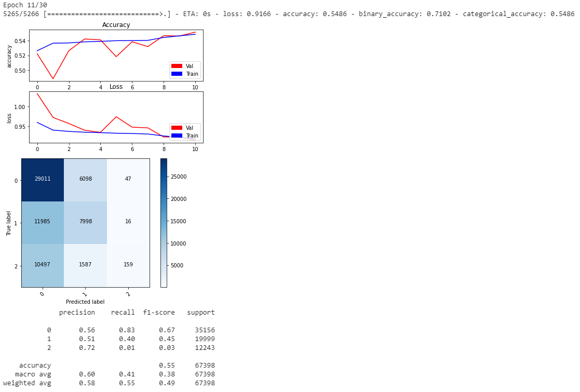This screenshot has height=392, width=580.
Task: Click the Accuracy plot title
Action: [116, 25]
